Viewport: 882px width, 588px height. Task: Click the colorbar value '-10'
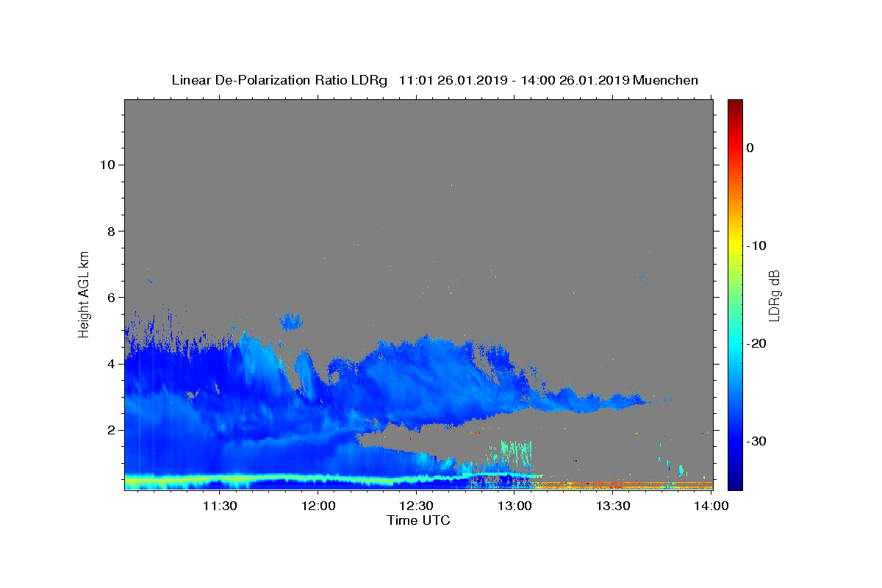pos(756,245)
